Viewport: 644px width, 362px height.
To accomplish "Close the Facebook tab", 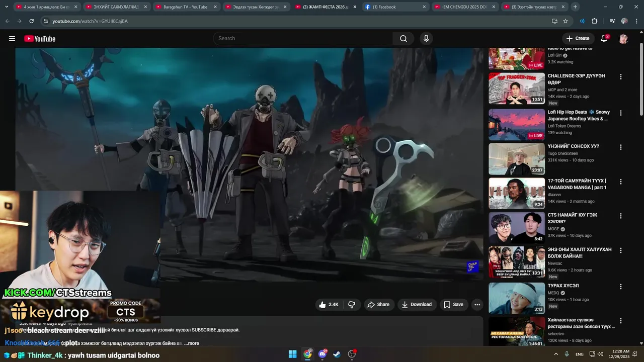I will (x=424, y=7).
